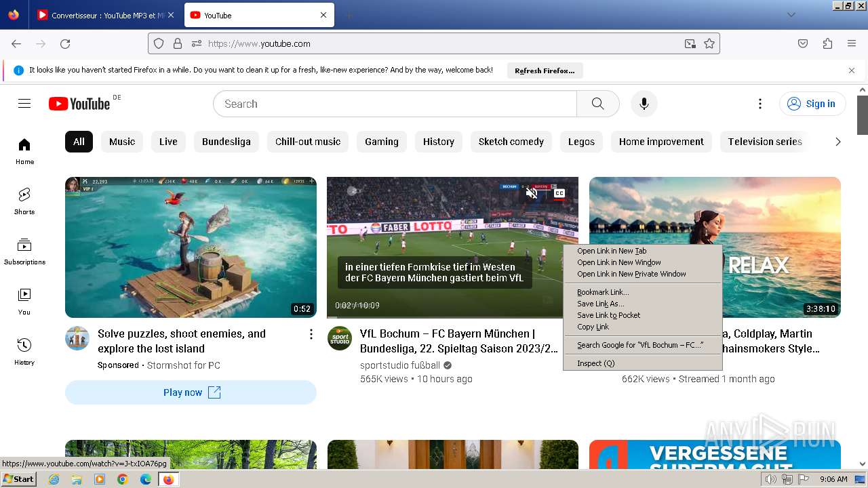This screenshot has height=488, width=868.
Task: Open more options for Stormshot ad
Action: [x=311, y=334]
